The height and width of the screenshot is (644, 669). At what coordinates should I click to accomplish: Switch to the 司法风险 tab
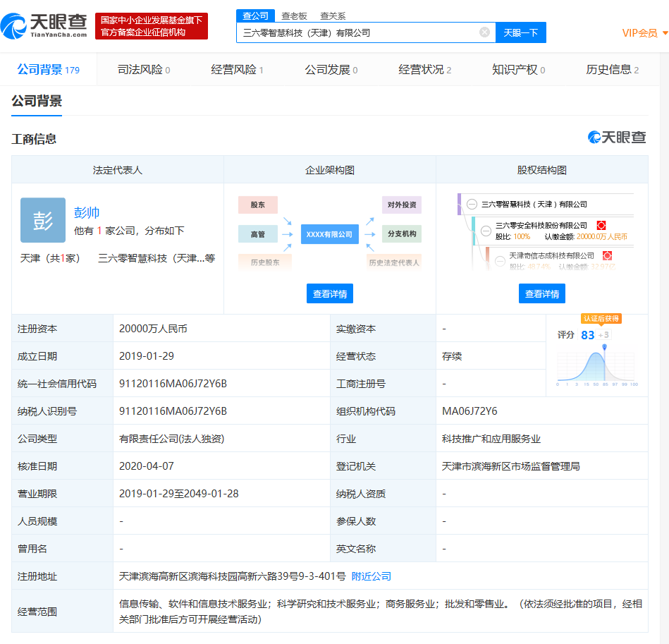coord(144,70)
